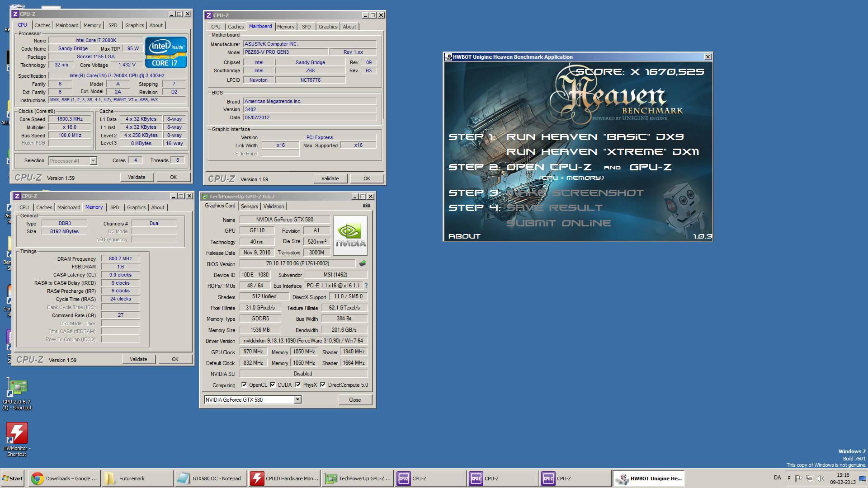This screenshot has width=868, height=488.
Task: Click Validate in Mainboard CPU-Z window
Action: [330, 178]
